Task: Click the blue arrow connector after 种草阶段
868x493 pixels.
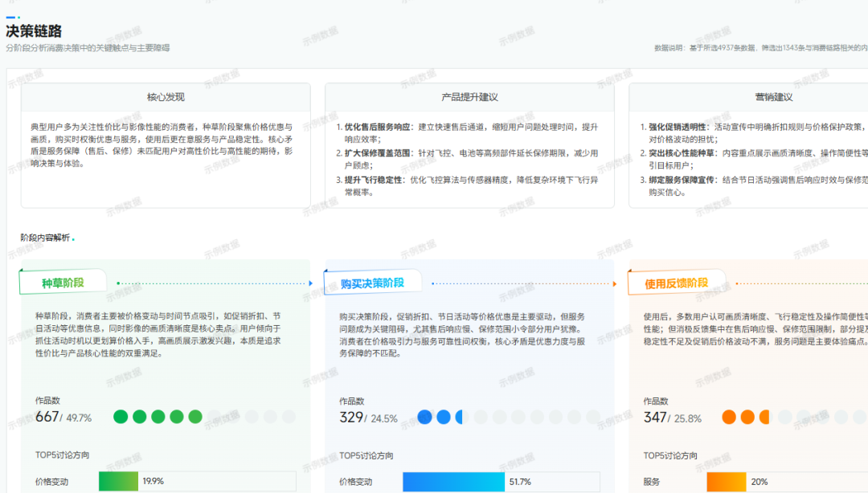Action: click(x=310, y=283)
